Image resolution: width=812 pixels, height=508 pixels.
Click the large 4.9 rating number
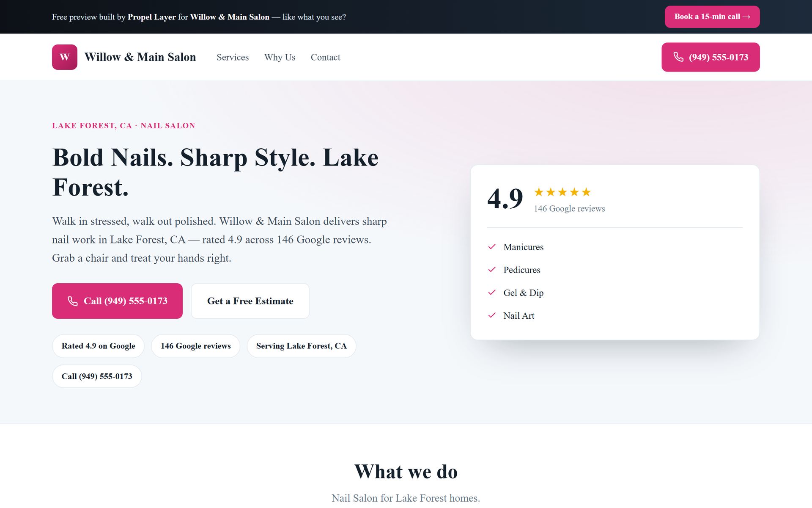pos(505,198)
